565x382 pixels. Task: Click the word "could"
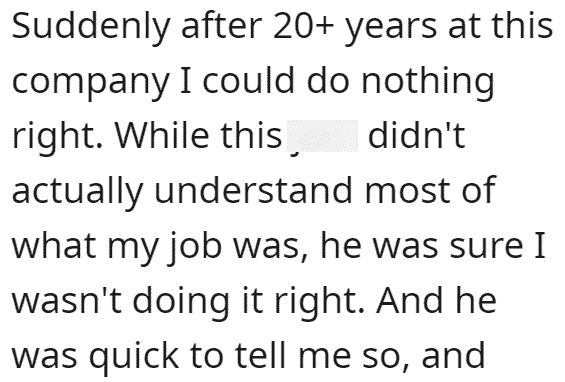click(248, 80)
